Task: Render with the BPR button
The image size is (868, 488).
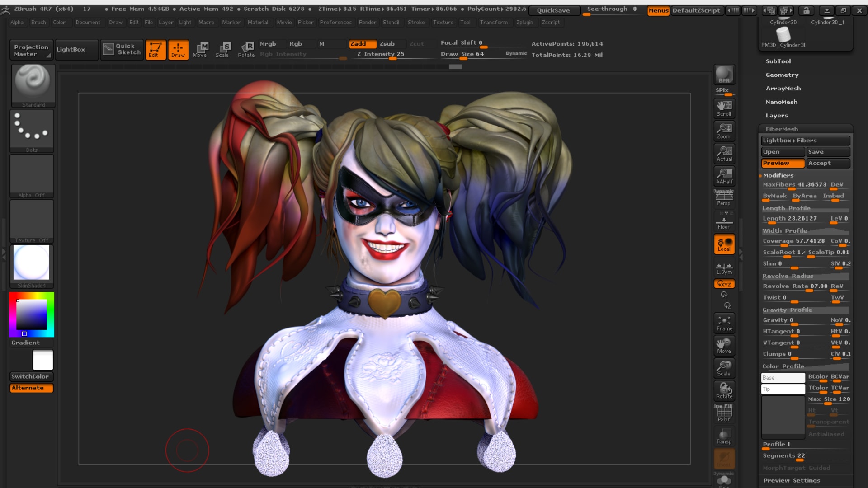Action: [724, 75]
